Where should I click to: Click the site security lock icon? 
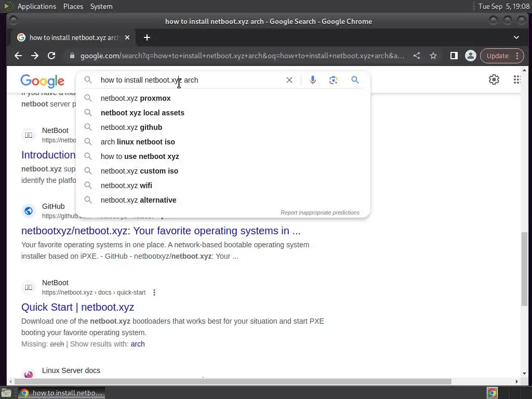coord(72,56)
